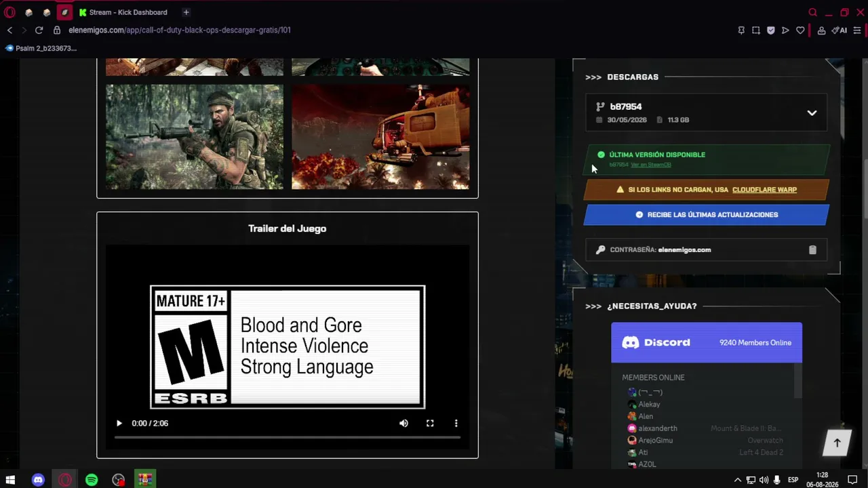Seek along the trailer progress bar
868x488 pixels.
[x=288, y=437]
